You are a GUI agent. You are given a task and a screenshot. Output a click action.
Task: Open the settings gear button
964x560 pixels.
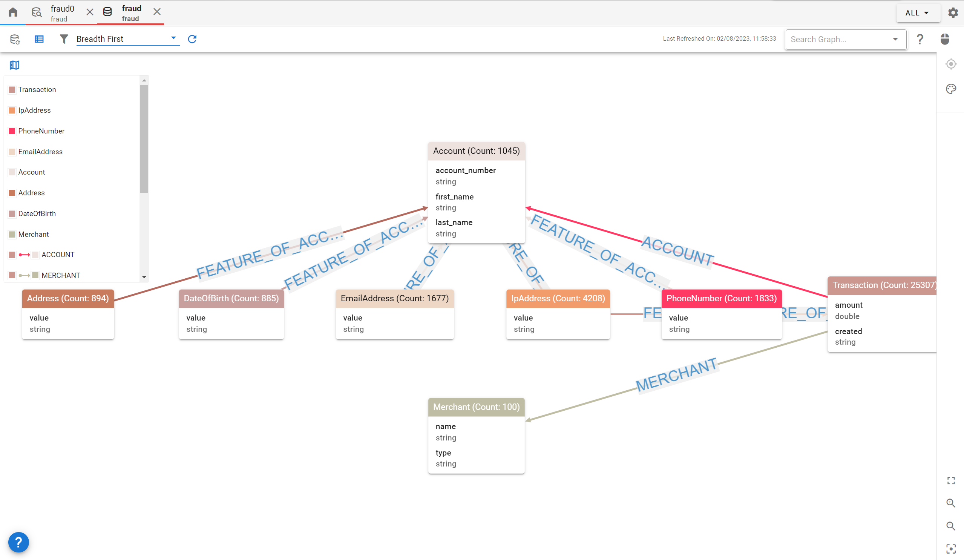pyautogui.click(x=953, y=12)
